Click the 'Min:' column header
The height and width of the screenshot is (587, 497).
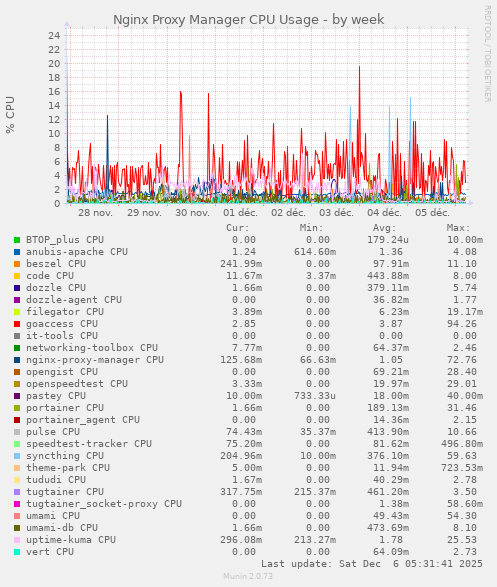[311, 228]
